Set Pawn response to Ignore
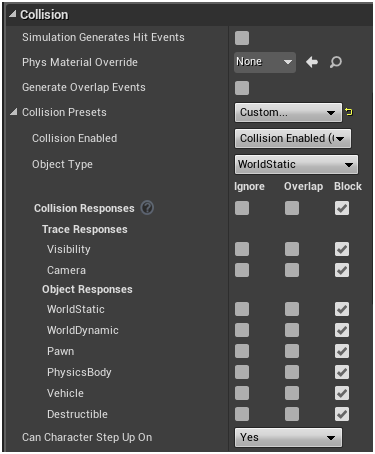The height and width of the screenshot is (454, 375). [x=242, y=351]
